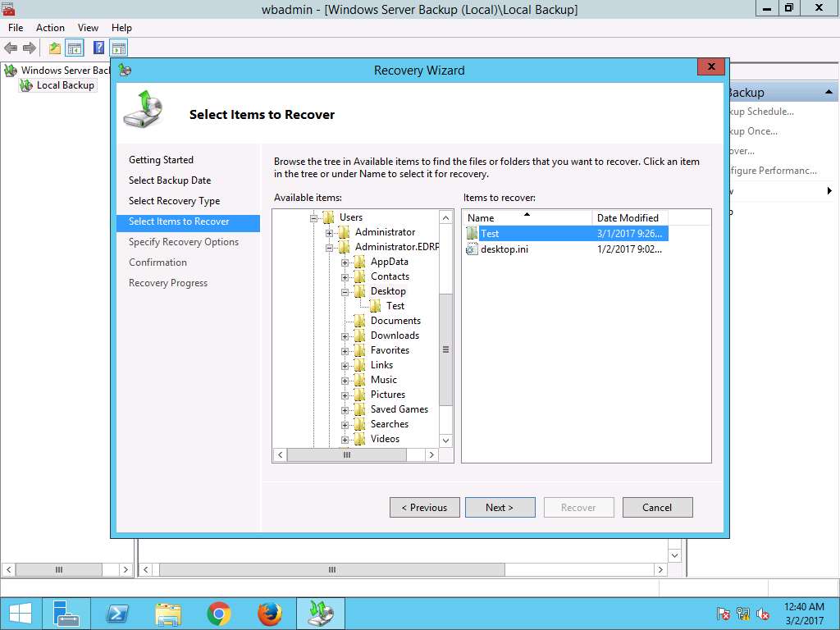This screenshot has width=840, height=630.
Task: Select the Links folder in the tree
Action: 381,365
